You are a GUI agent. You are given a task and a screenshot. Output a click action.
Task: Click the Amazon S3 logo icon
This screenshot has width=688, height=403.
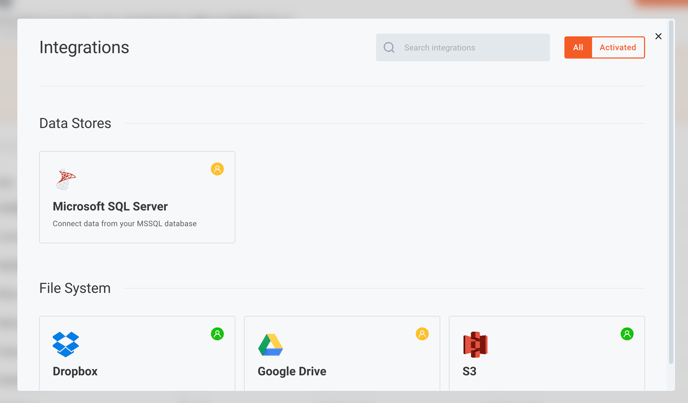475,345
